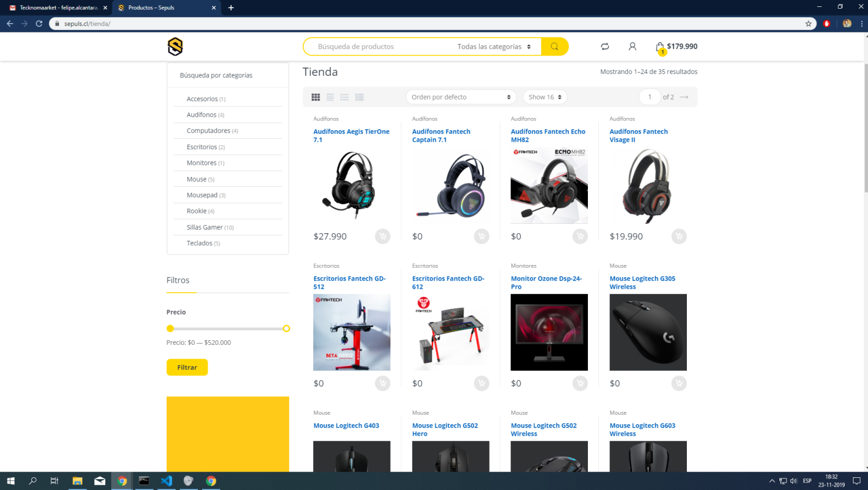Screen dimensions: 868x490
Task: Select the fourth table view layout icon
Action: click(x=359, y=97)
